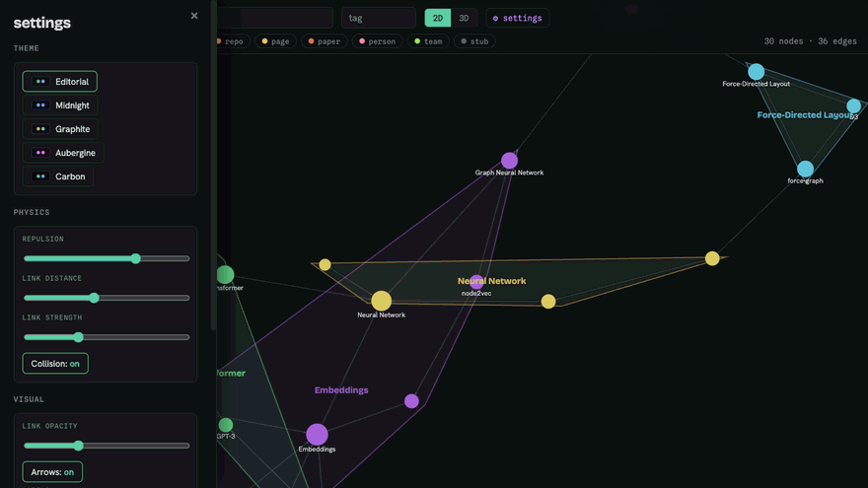868x488 pixels.
Task: Toggle the person type filter chip
Action: point(378,41)
